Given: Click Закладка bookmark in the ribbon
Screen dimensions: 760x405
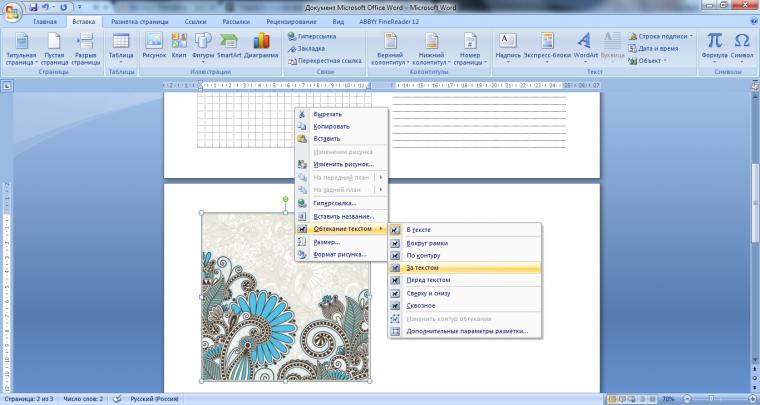Looking at the screenshot, I should [x=310, y=48].
